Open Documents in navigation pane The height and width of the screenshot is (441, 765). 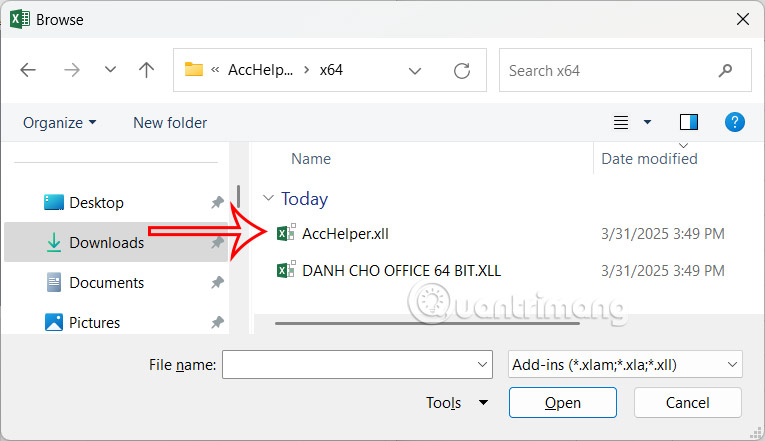pos(106,282)
